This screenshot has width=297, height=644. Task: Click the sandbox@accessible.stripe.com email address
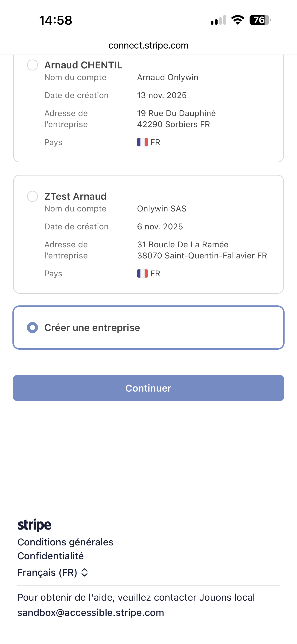(91, 612)
